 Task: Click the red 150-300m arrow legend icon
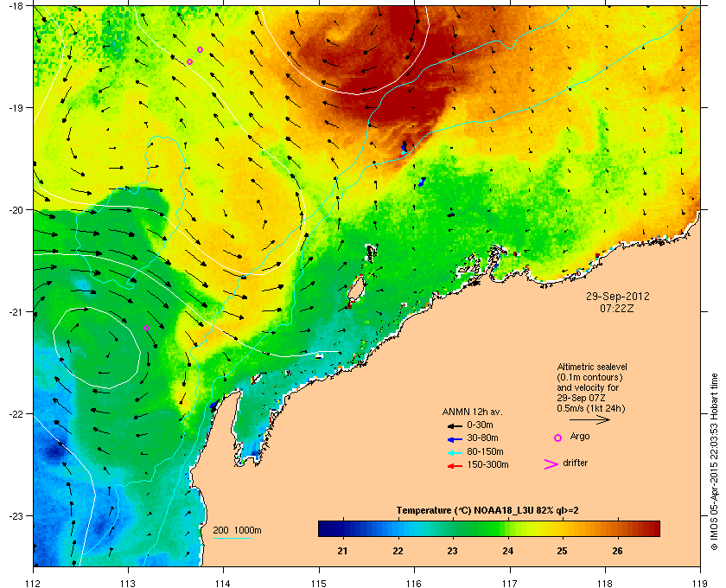pos(455,466)
